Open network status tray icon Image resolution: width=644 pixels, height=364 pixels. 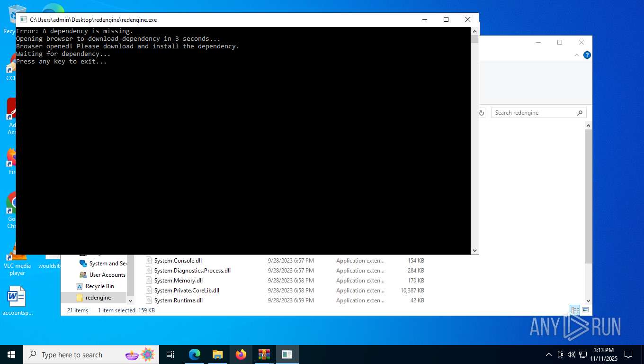tap(583, 355)
